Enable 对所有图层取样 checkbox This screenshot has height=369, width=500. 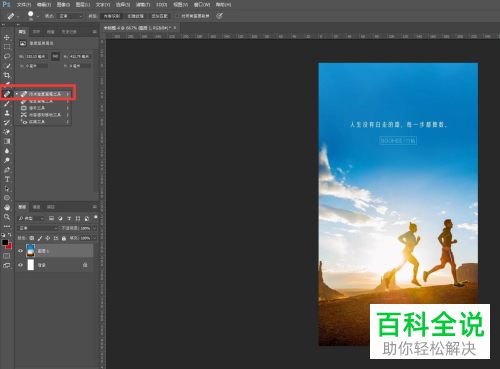pyautogui.click(x=177, y=16)
